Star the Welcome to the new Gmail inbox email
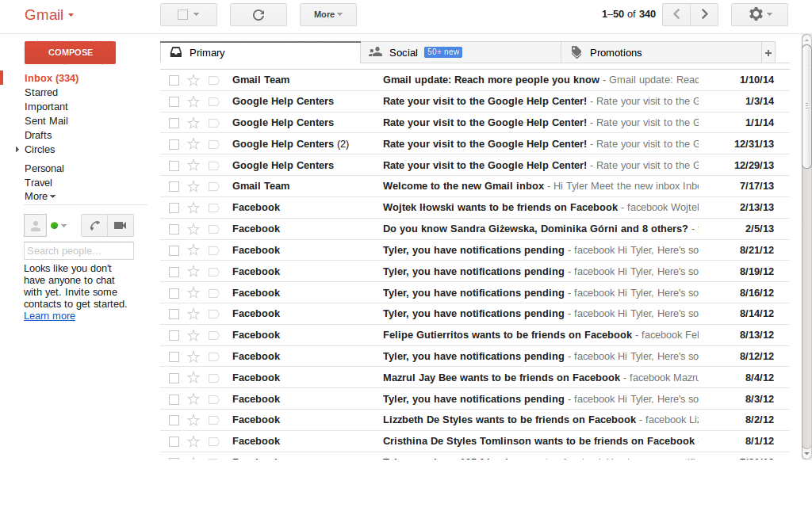 click(x=193, y=186)
